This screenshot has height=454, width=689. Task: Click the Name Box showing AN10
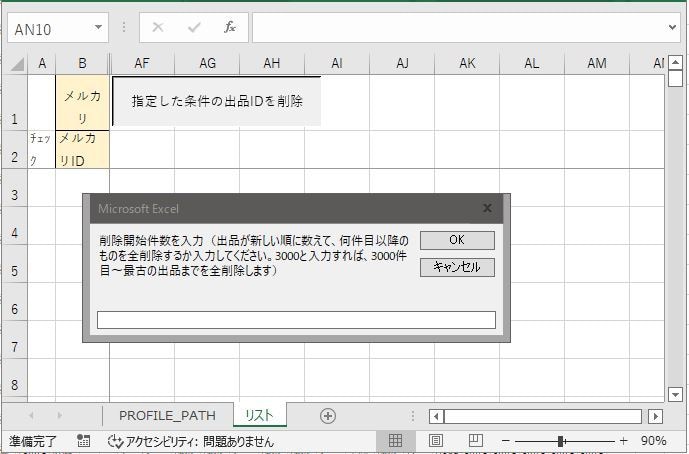coord(49,29)
